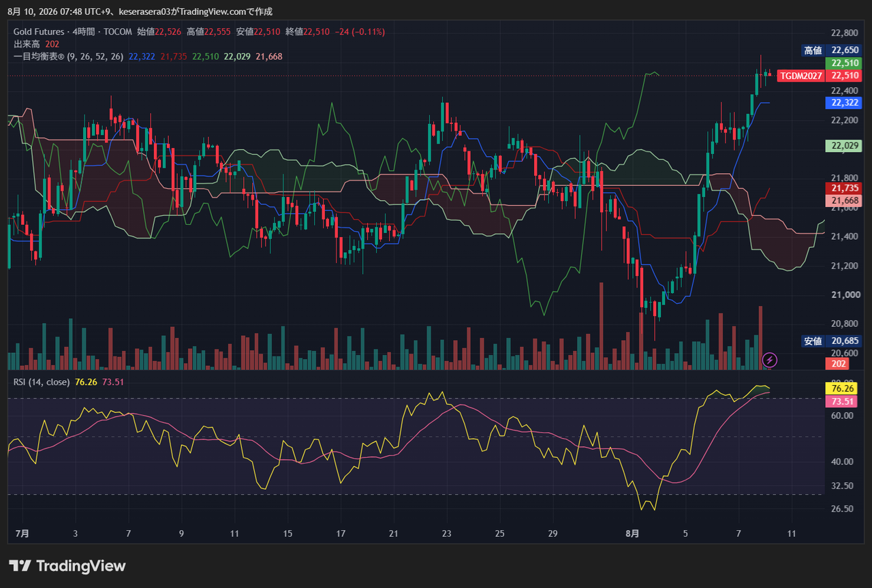The image size is (872, 588).
Task: Click the blue 22,322 Ichimoku legend value
Action: pos(142,57)
